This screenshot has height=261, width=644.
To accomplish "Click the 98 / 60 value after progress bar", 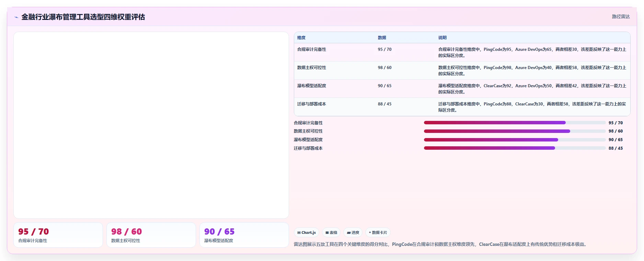I will coord(616,131).
